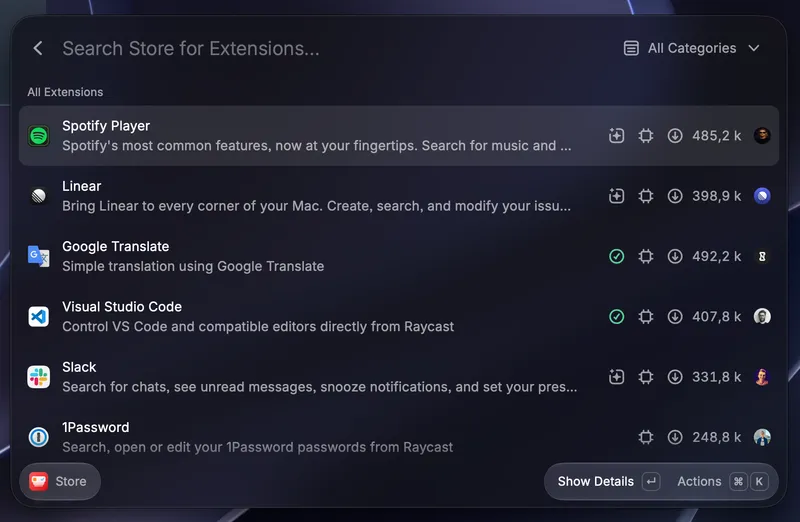Image resolution: width=800 pixels, height=522 pixels.
Task: Click Google Translate's commands chip icon
Action: (x=646, y=256)
